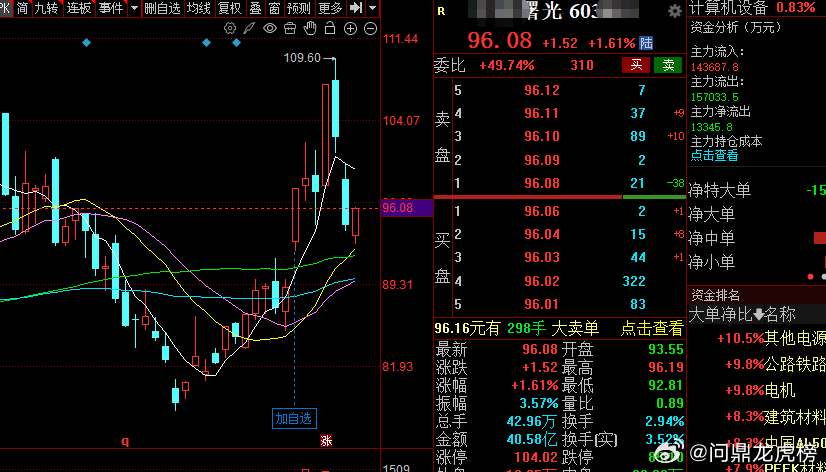Click the first blue diamond event marker
Viewport: 826px width, 472px height.
[x=86, y=43]
